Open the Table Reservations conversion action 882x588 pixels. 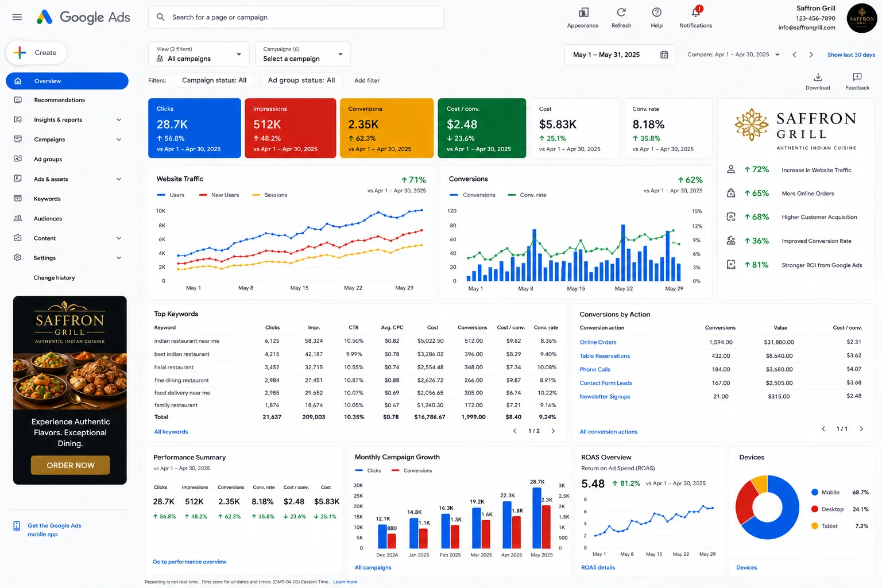pos(605,356)
